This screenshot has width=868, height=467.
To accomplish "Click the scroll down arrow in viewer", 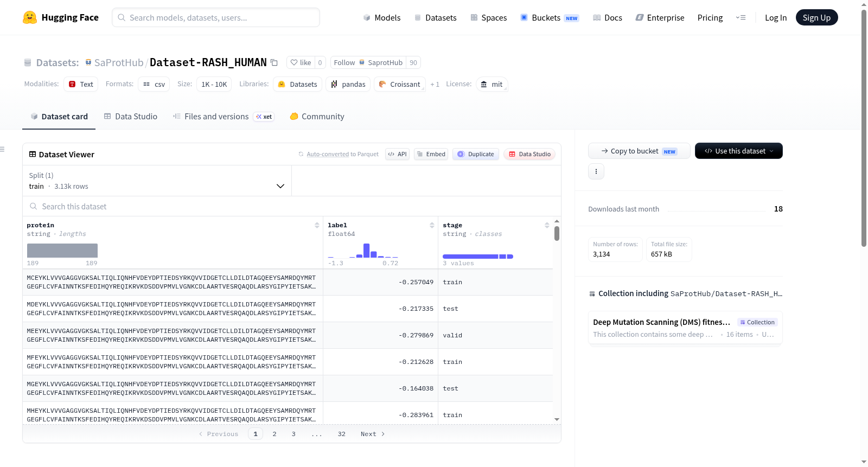I will tap(557, 419).
